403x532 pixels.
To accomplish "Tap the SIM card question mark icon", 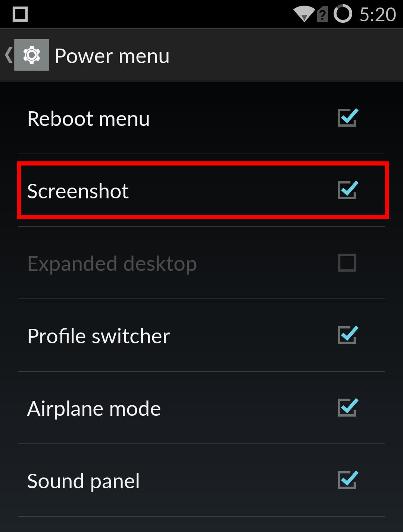I will 322,15.
